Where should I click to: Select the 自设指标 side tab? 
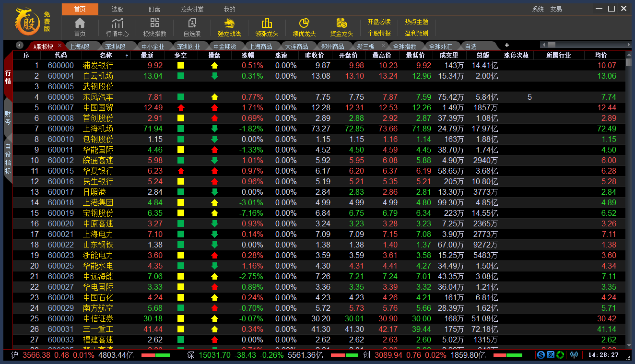pos(8,159)
